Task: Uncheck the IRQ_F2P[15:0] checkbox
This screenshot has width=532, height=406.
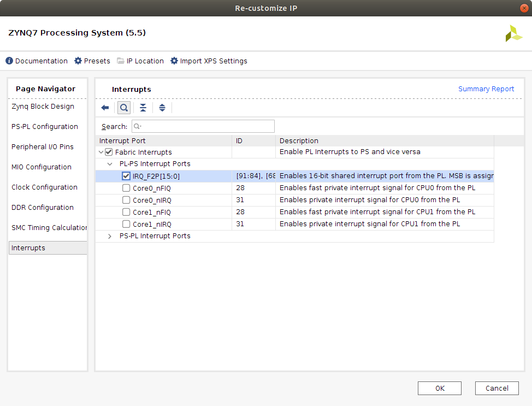Action: (126, 176)
